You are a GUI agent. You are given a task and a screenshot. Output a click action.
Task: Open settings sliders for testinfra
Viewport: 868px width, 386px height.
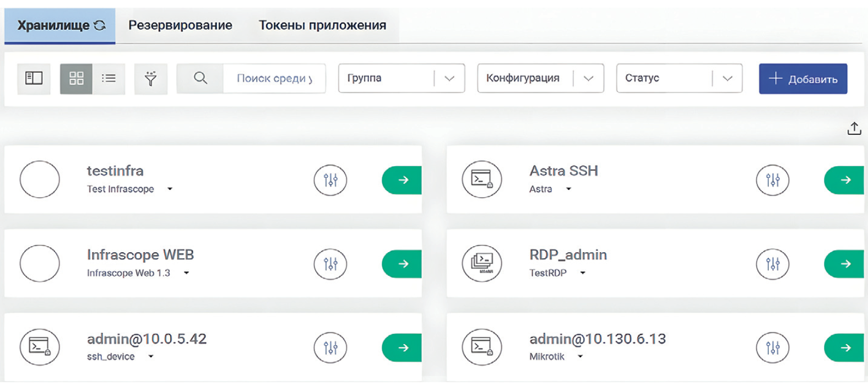330,180
